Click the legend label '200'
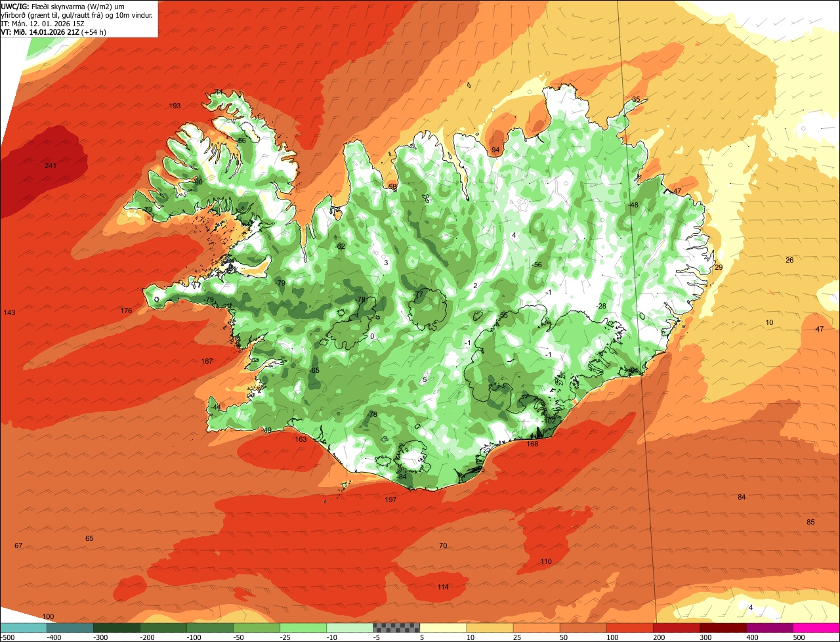The height and width of the screenshot is (642, 840). click(660, 637)
